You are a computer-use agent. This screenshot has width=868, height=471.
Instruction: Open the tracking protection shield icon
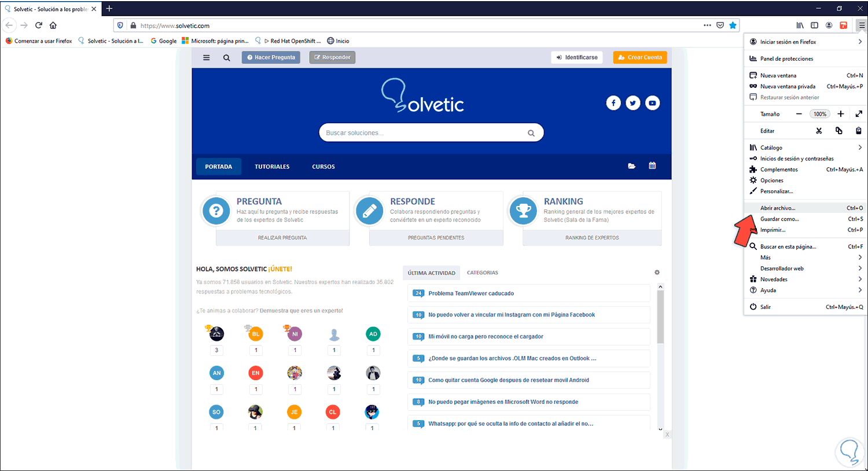[x=120, y=25]
